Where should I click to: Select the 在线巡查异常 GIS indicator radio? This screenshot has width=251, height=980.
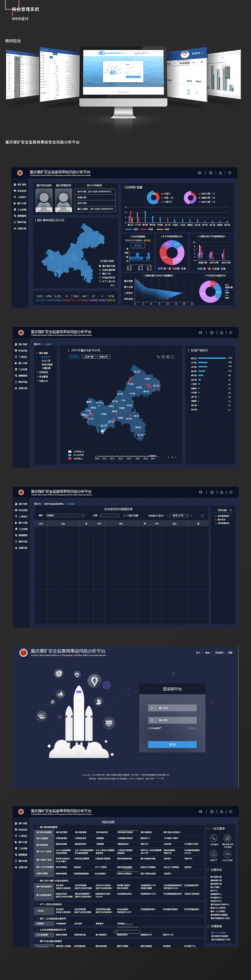[x=100, y=270]
